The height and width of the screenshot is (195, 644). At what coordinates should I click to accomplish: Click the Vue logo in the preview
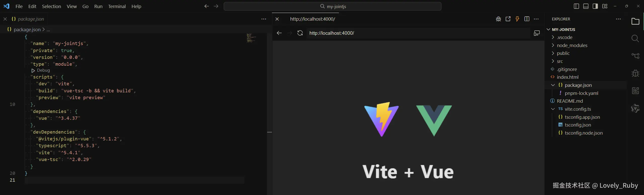click(434, 121)
